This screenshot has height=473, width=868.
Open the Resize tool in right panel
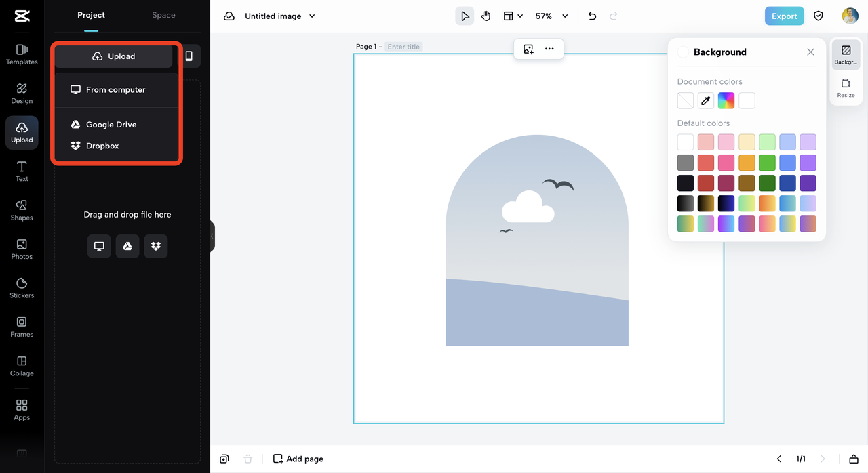846,89
